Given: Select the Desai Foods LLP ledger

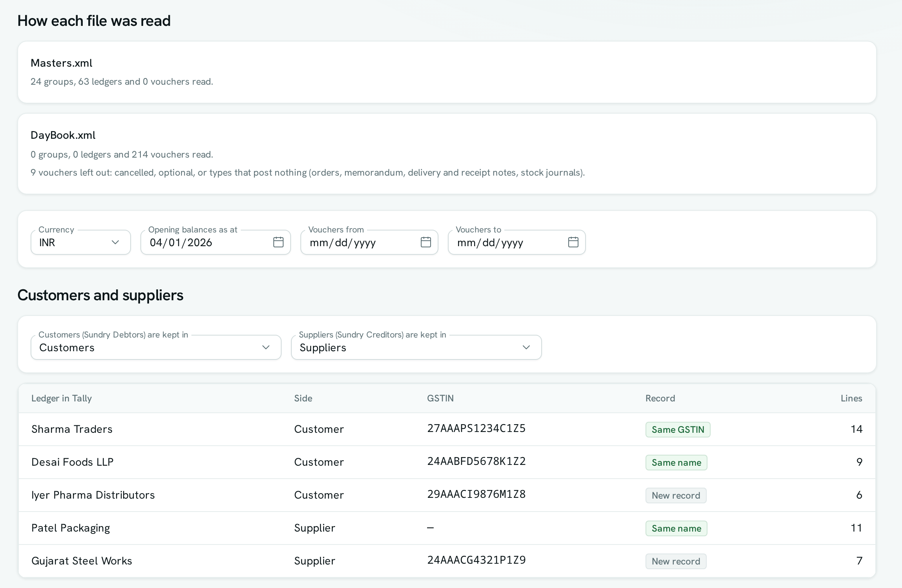Looking at the screenshot, I should [73, 462].
